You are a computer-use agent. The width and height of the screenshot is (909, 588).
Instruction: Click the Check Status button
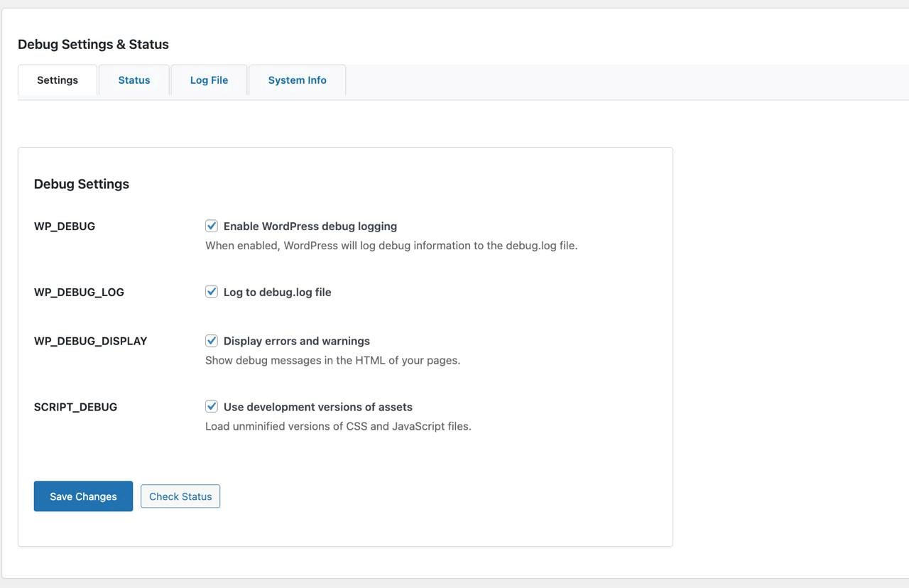click(180, 496)
